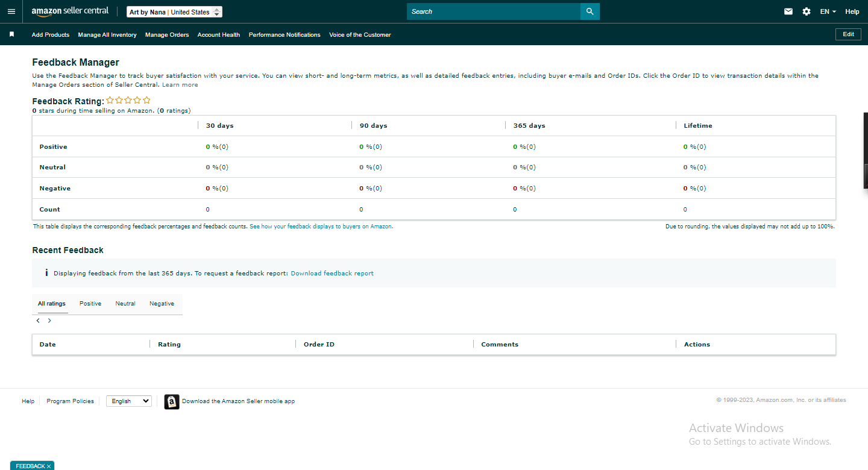This screenshot has width=868, height=470.
Task: Go to previous feedback page arrow
Action: [38, 321]
